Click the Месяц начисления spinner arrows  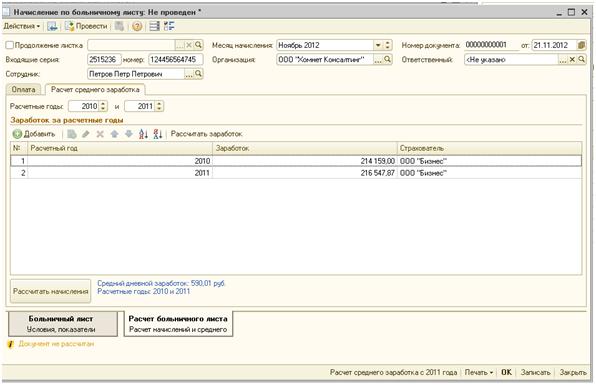387,45
